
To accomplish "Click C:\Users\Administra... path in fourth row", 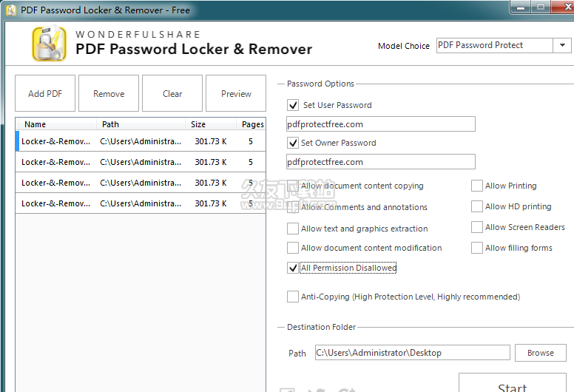I will coord(141,203).
